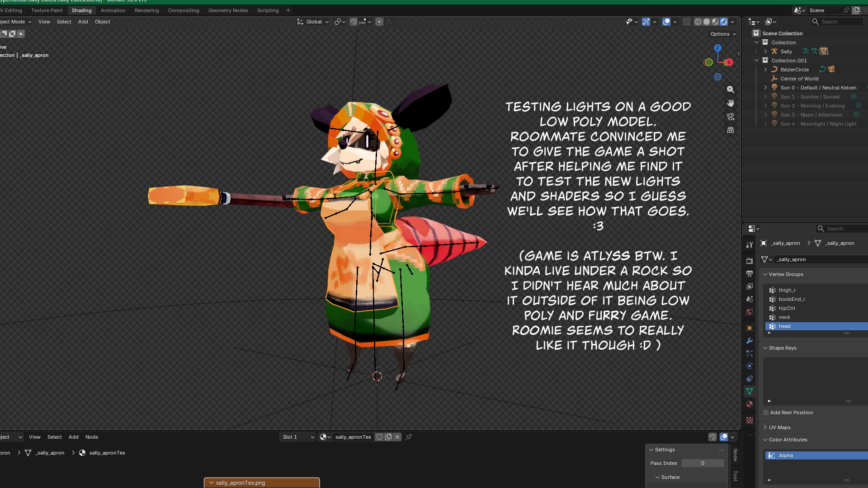This screenshot has width=868, height=488.
Task: Click the viewport pan hand gizmo
Action: tap(731, 103)
